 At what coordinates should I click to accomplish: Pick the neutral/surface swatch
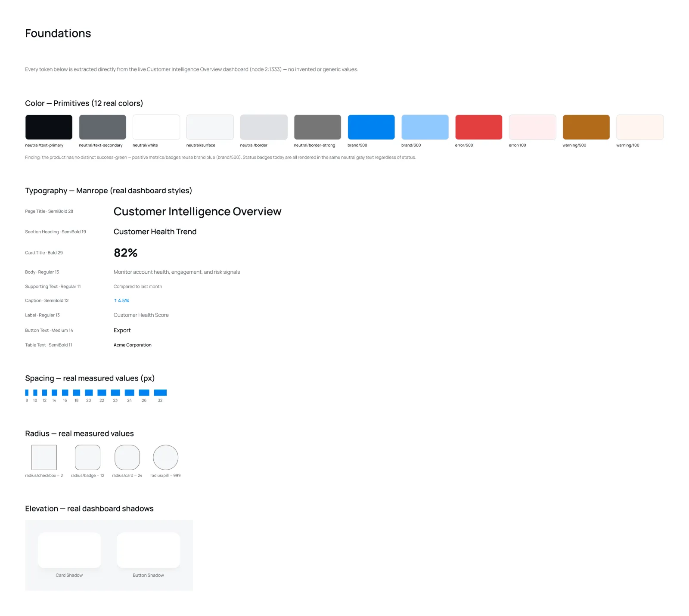pos(210,127)
